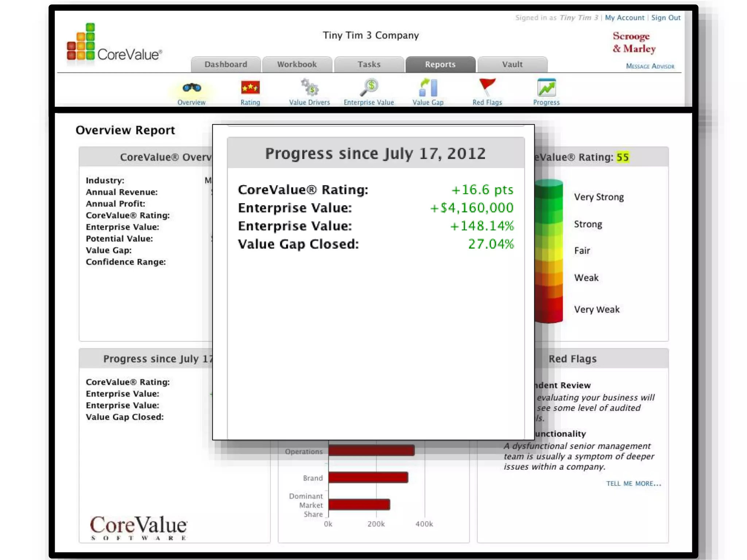
Task: Open the Red Flags flag icon
Action: click(487, 87)
